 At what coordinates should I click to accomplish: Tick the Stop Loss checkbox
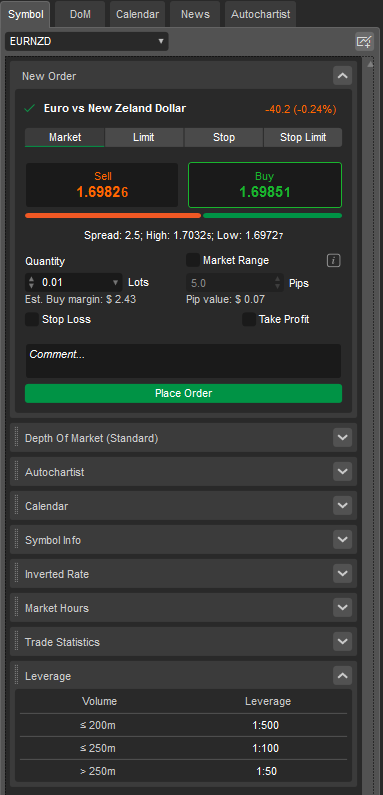point(32,319)
